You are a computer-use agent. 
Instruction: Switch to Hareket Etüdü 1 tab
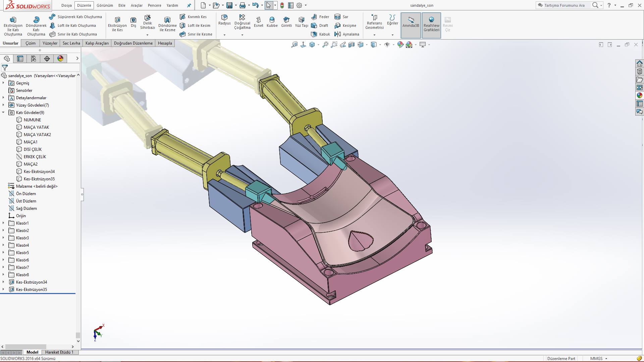click(x=59, y=352)
